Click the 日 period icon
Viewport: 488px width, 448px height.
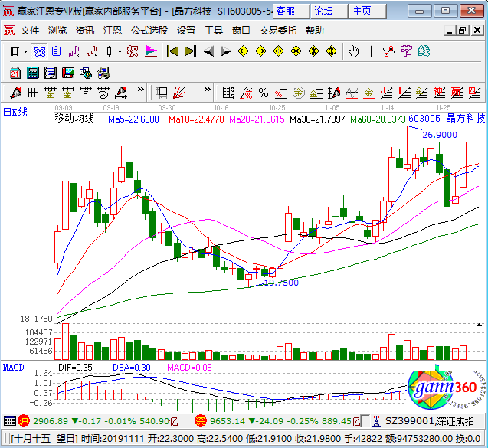click(x=15, y=51)
